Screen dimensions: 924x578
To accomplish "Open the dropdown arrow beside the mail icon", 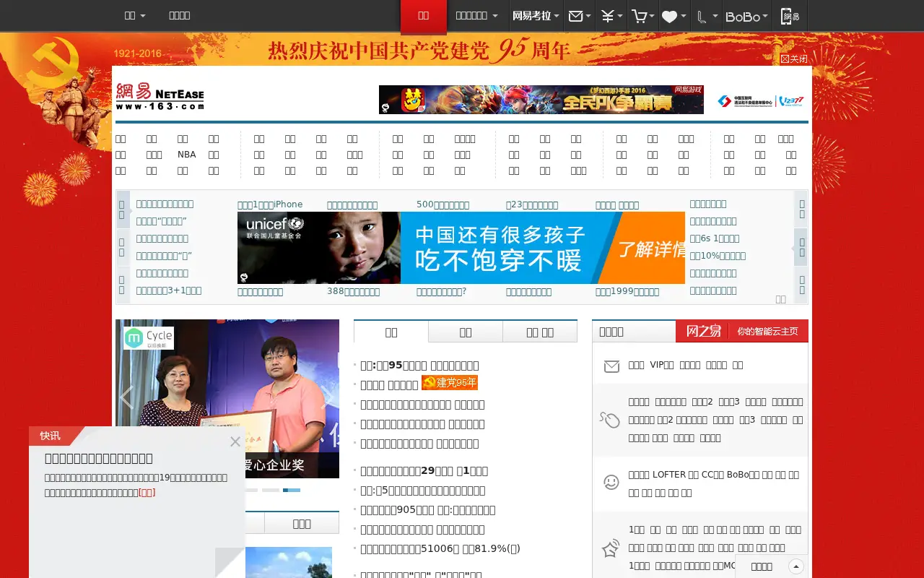I will tap(588, 16).
